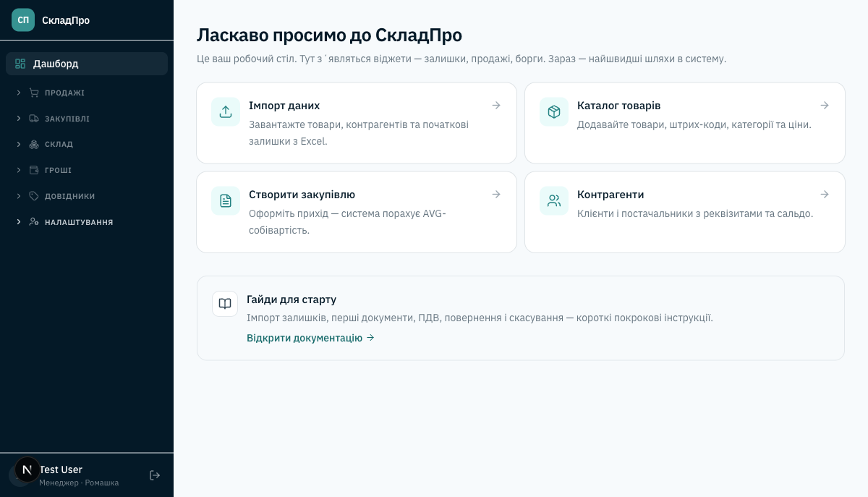Open the Контрагенти card title
The image size is (868, 497).
coord(610,195)
